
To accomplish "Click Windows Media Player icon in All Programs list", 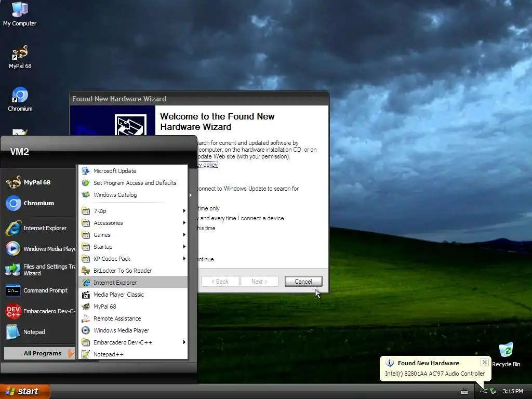I will (x=86, y=330).
